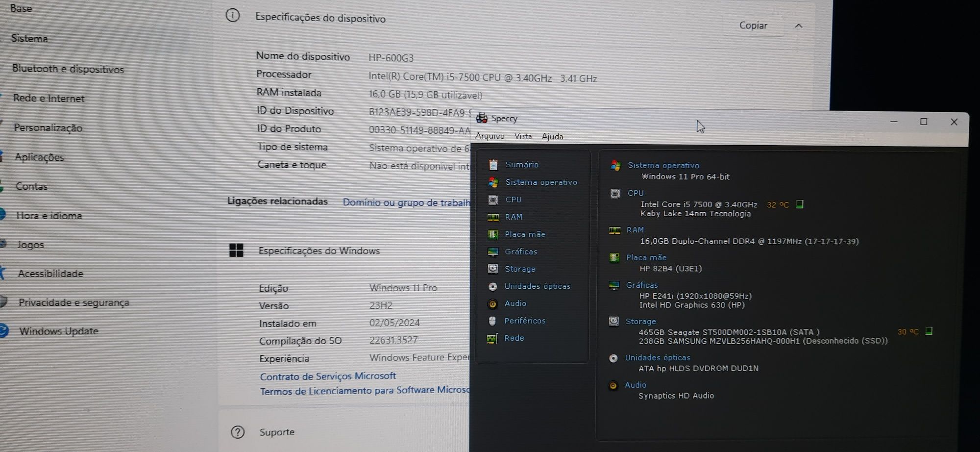The height and width of the screenshot is (452, 980).
Task: Open Hora e idioma settings
Action: pyautogui.click(x=49, y=216)
